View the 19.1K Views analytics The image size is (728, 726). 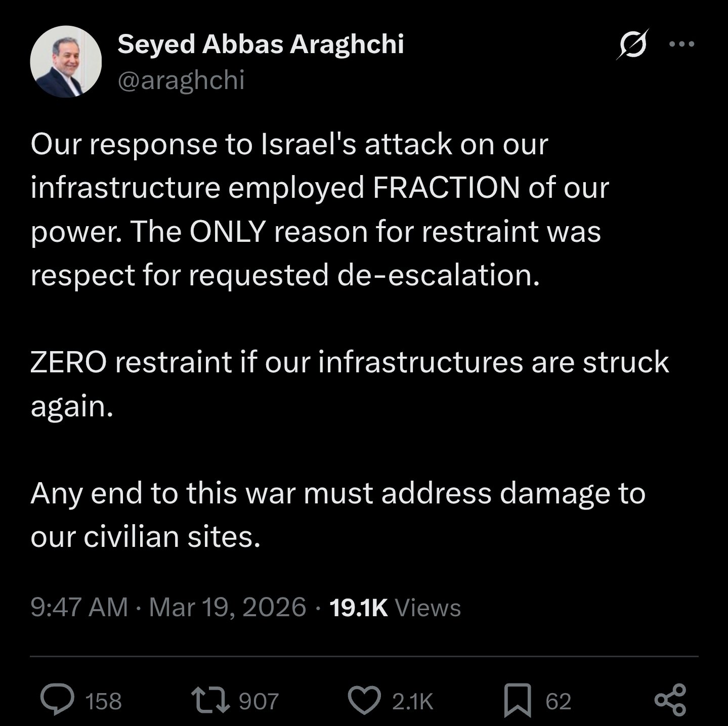[x=395, y=607]
